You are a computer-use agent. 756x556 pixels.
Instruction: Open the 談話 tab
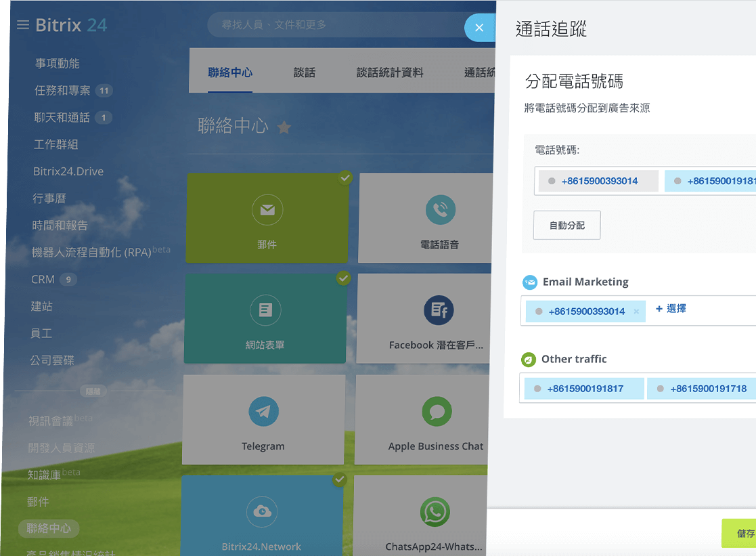click(x=305, y=72)
